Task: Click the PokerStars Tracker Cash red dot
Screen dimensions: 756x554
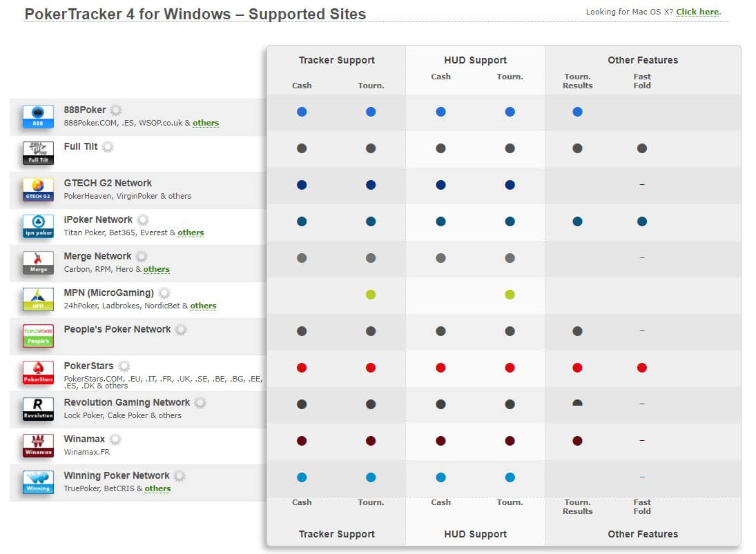Action: [302, 368]
